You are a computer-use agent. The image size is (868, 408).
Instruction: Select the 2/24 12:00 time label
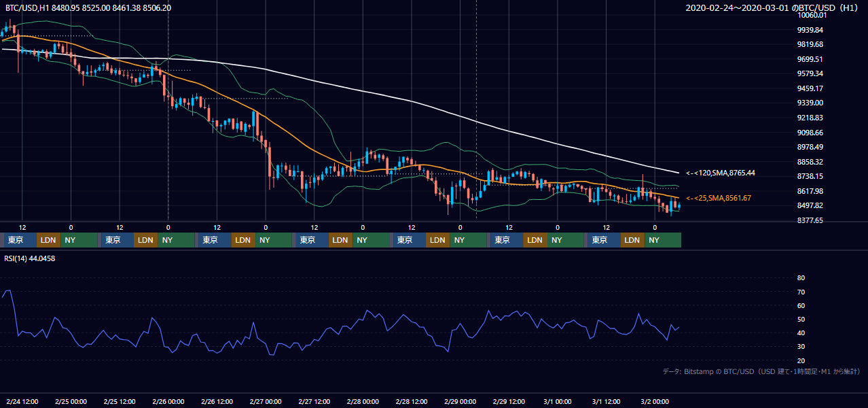22,401
